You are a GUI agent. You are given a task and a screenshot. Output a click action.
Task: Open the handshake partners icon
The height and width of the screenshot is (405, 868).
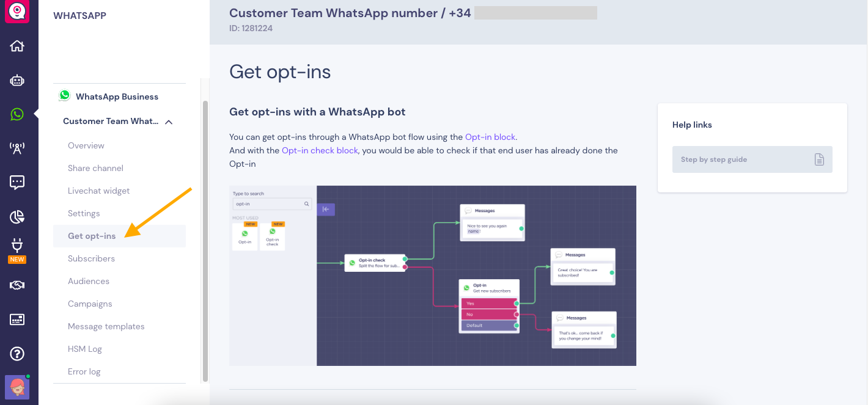(x=17, y=285)
